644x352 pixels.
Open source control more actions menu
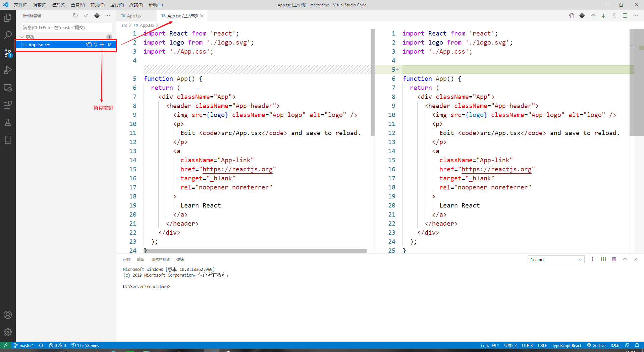[x=108, y=16]
